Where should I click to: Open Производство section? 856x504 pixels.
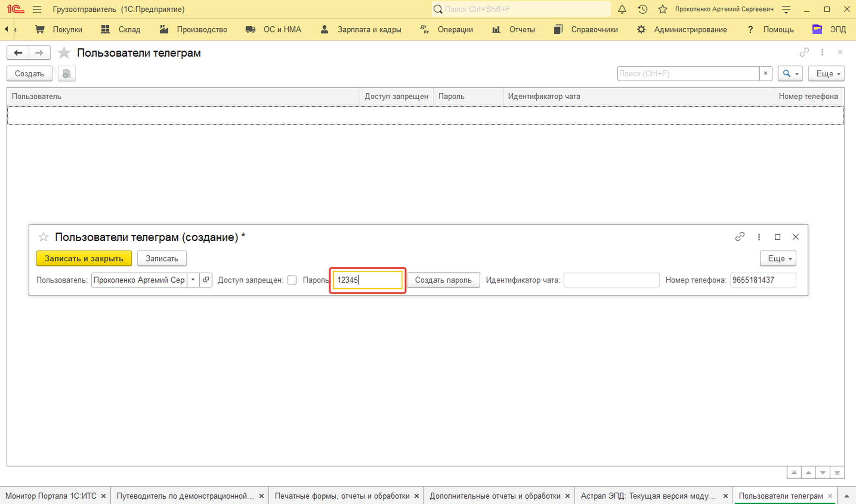coord(193,29)
